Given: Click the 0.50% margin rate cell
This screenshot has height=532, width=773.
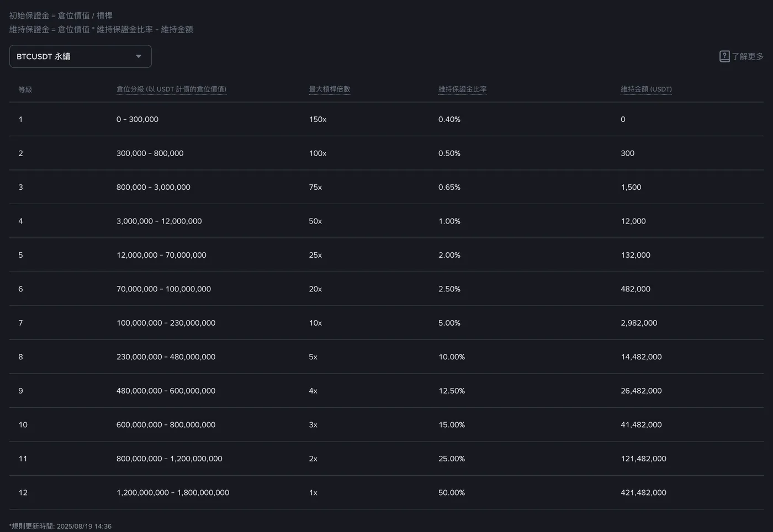Looking at the screenshot, I should click(449, 153).
